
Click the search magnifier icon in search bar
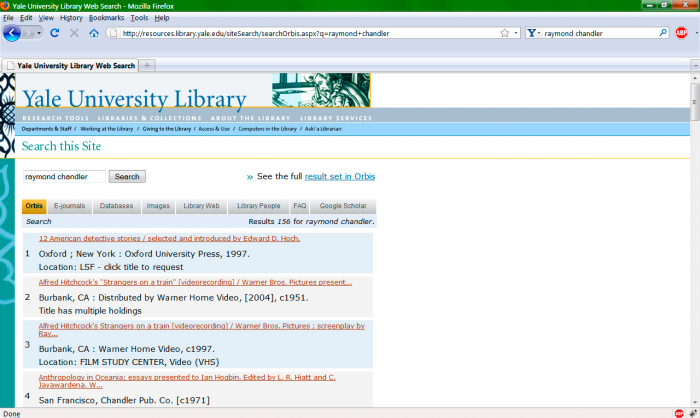coord(663,33)
